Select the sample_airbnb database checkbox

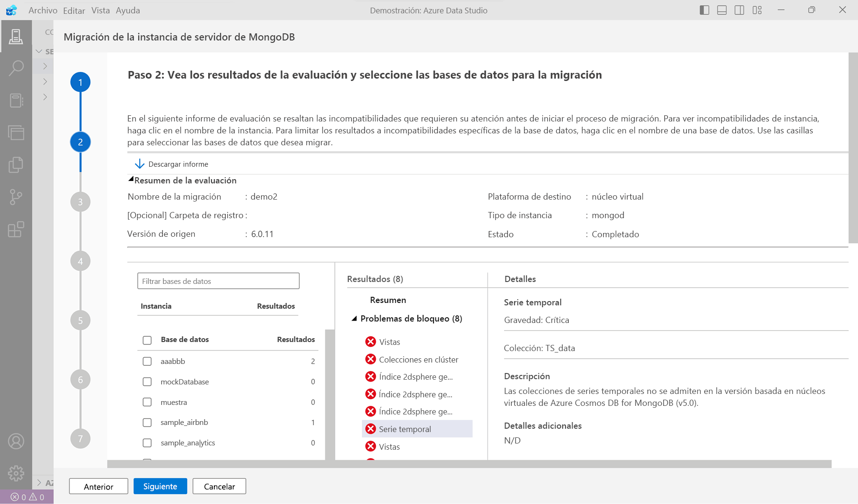pos(147,422)
